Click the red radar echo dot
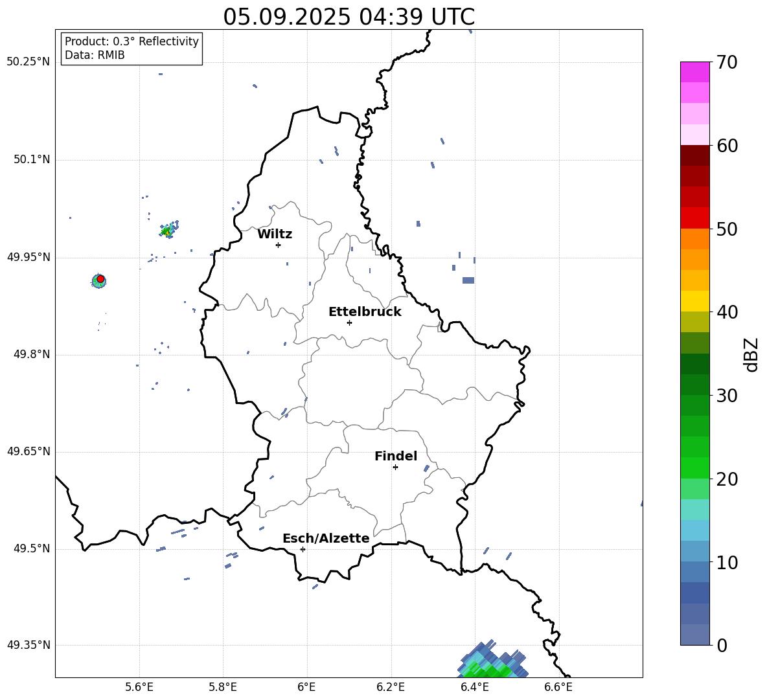 (100, 279)
